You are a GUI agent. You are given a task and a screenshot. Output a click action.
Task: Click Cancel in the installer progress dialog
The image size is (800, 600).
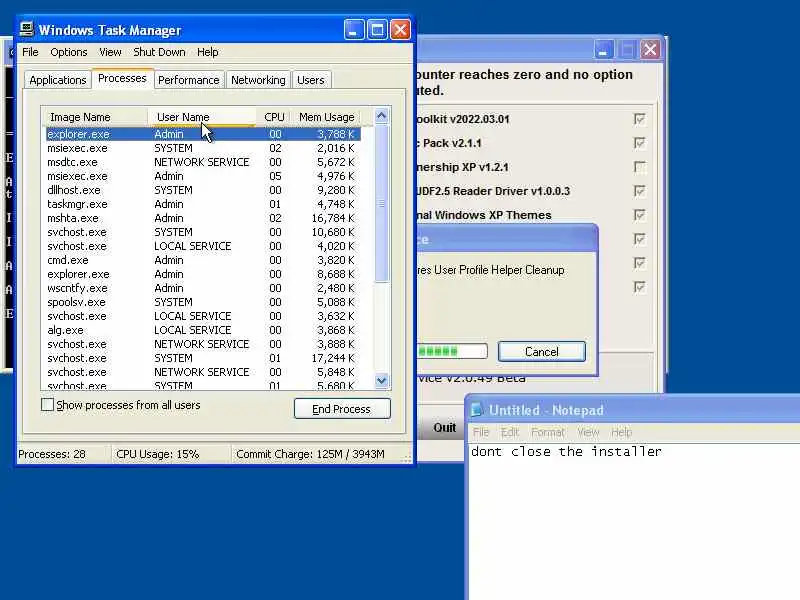pyautogui.click(x=541, y=352)
